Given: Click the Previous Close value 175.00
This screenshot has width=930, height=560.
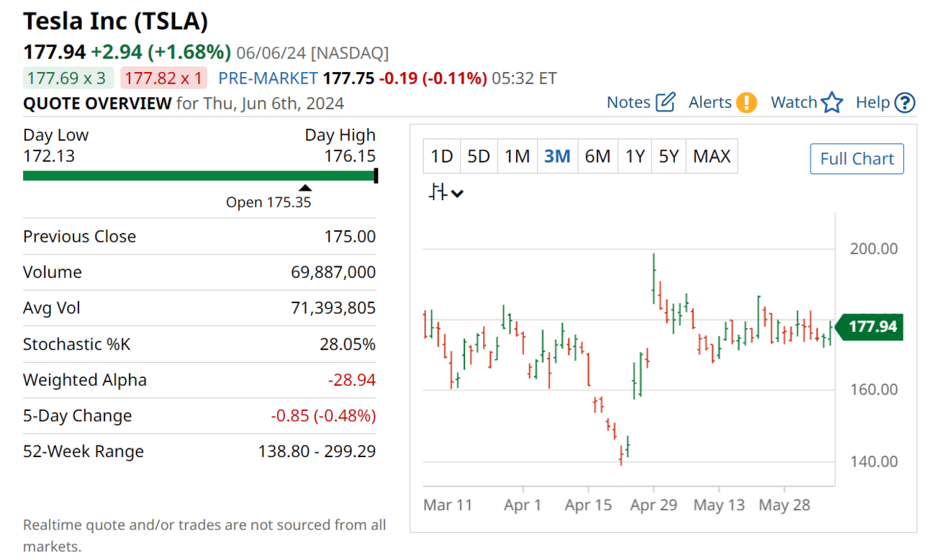Looking at the screenshot, I should [x=350, y=236].
